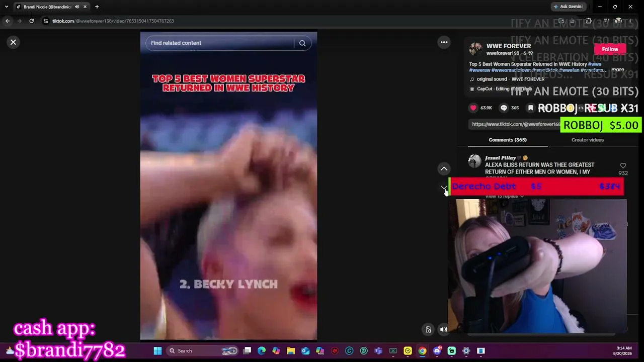Open the WWE FOREVER profile avatar
The height and width of the screenshot is (362, 644).
(475, 49)
